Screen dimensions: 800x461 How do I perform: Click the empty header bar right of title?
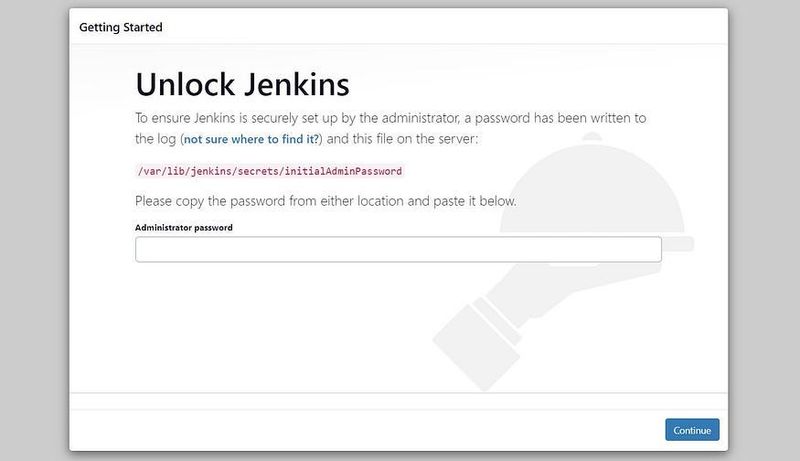(x=450, y=27)
